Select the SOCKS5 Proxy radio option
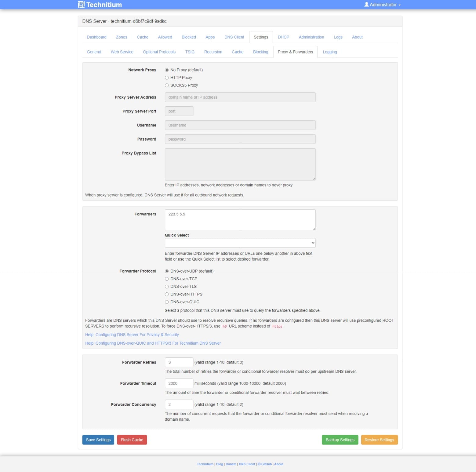This screenshot has height=472, width=476. tap(167, 85)
